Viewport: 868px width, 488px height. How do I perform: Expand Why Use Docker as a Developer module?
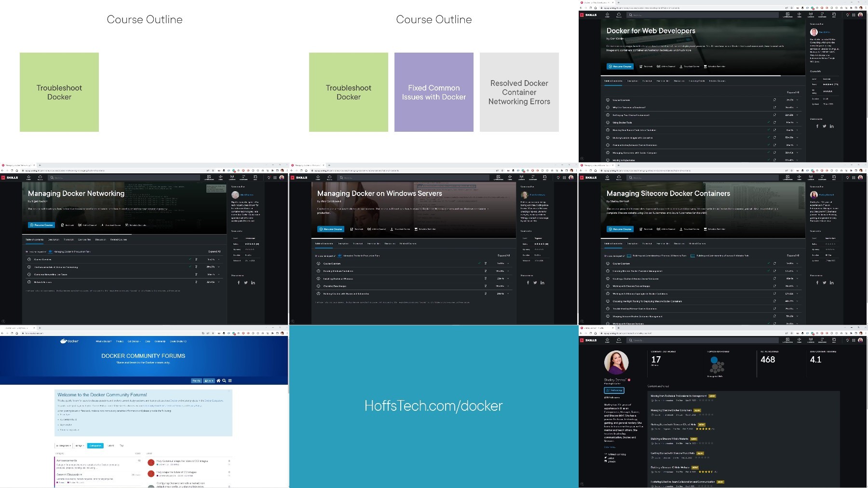[x=797, y=108]
